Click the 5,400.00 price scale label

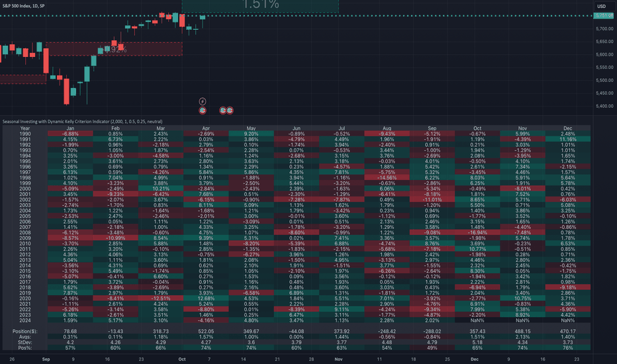click(604, 107)
